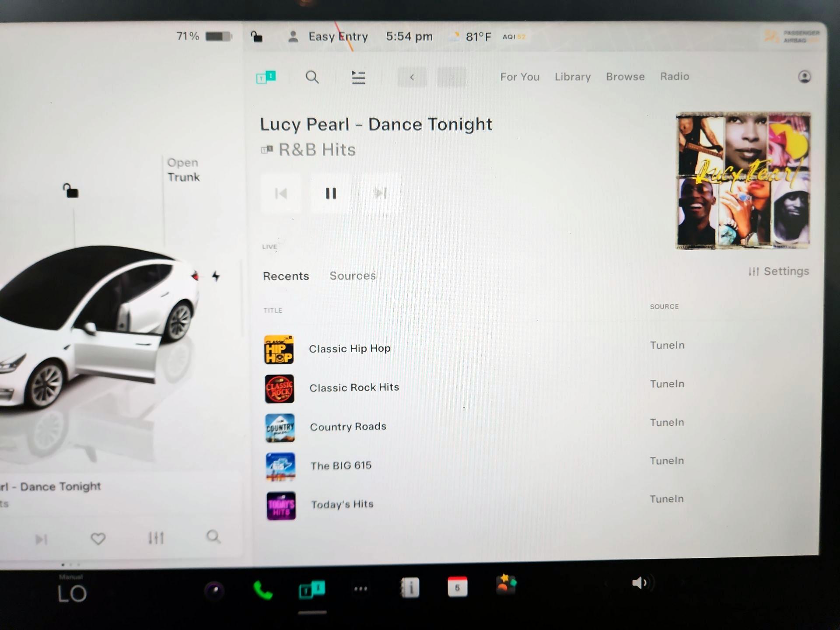Screen dimensions: 840x630
Task: Click Classic Rock Hits station thumbnail
Action: (280, 388)
